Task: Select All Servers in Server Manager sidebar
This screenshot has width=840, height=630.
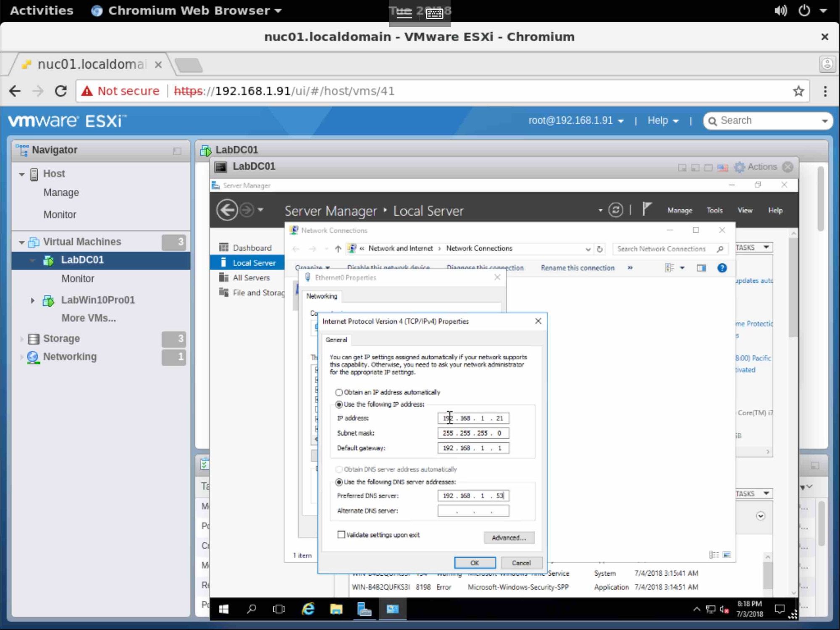Action: (x=251, y=278)
